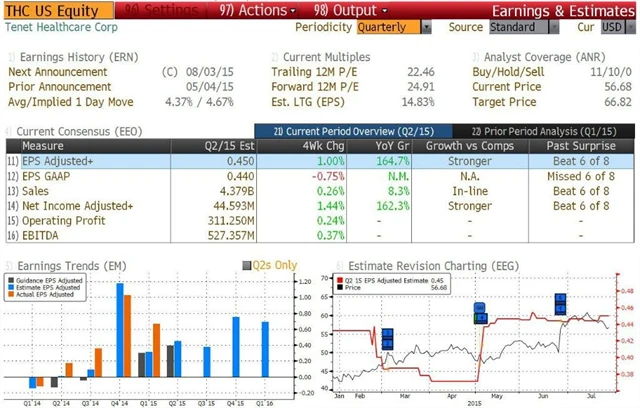
Task: Click the earnings event marker near June
Action: (x=561, y=303)
